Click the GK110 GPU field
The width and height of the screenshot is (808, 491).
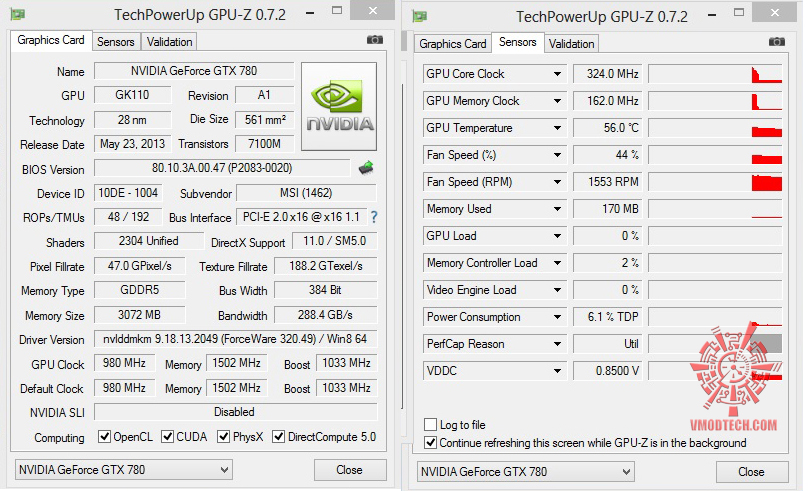click(132, 95)
